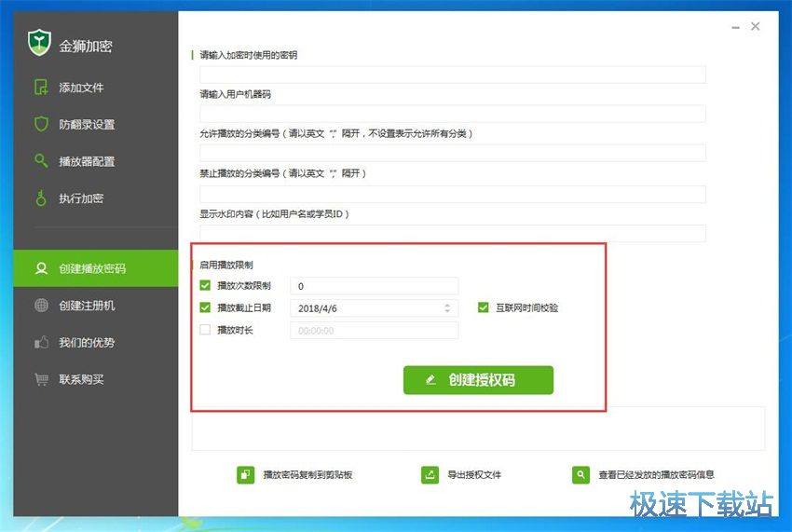This screenshot has width=792, height=532.
Task: Click the clipboard copy icon
Action: (x=245, y=474)
